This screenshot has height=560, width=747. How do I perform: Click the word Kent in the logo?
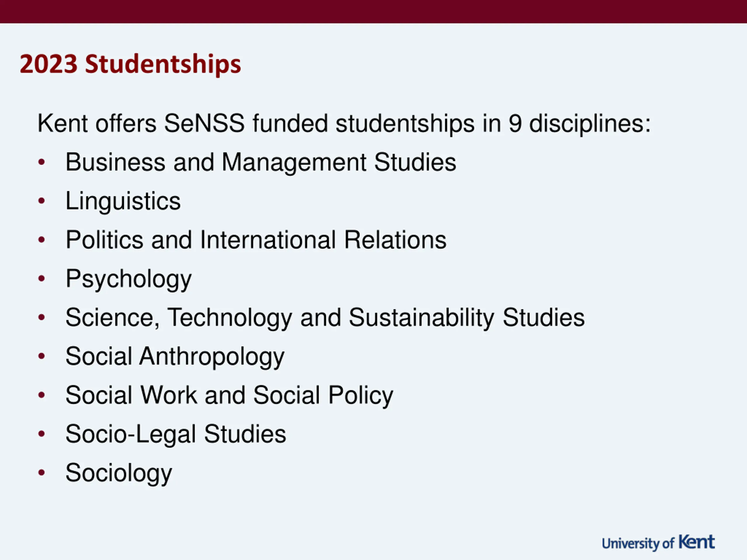coord(697,542)
